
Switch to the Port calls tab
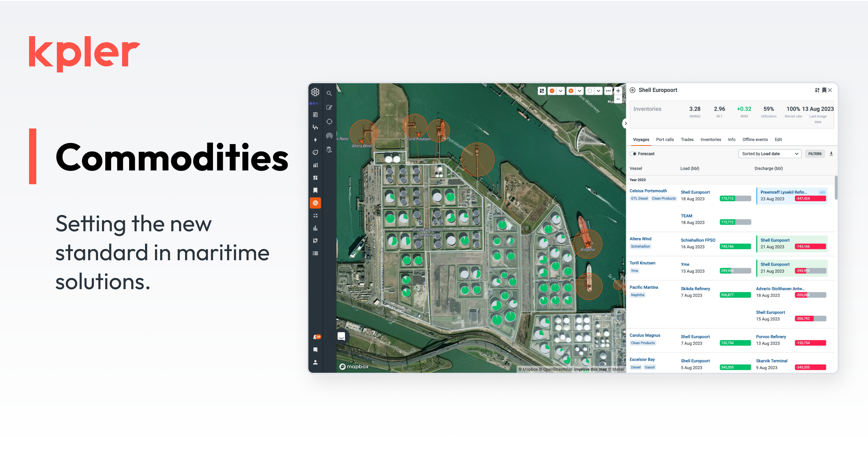(x=665, y=139)
